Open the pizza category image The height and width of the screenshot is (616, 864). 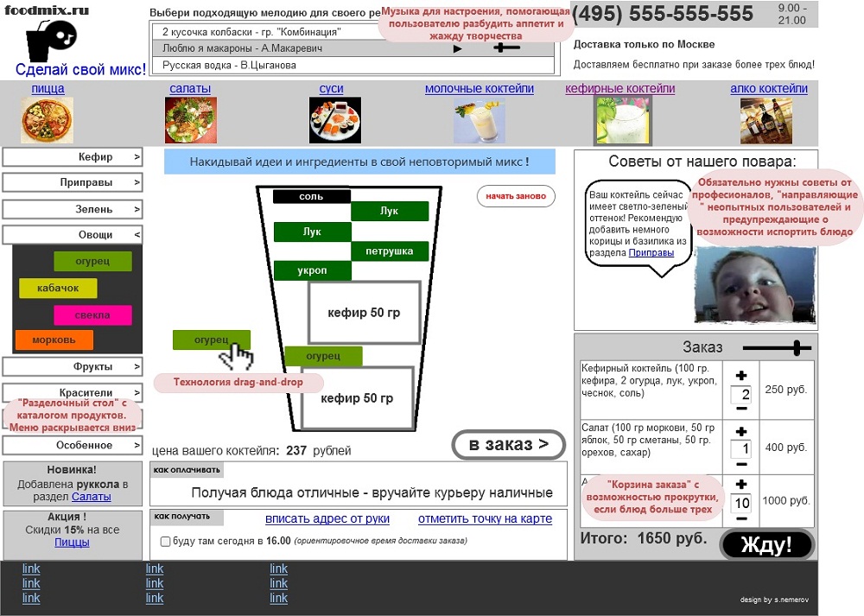(x=47, y=120)
